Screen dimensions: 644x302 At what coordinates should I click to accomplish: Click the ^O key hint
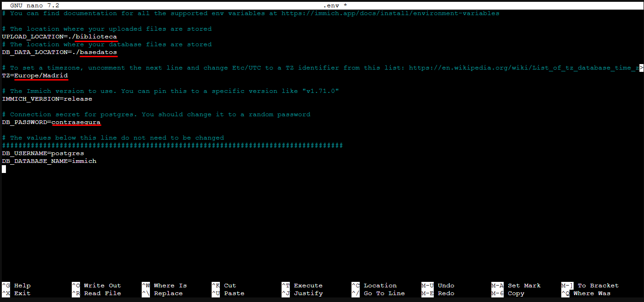pos(76,286)
